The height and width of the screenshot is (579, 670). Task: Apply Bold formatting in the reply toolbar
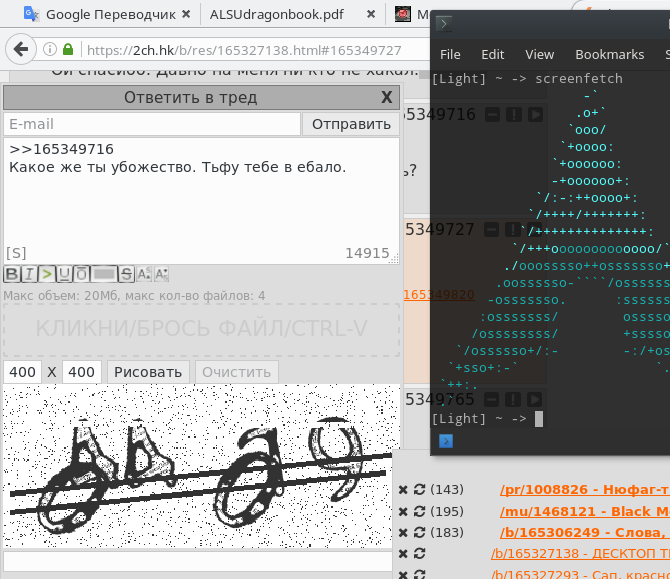(12, 274)
